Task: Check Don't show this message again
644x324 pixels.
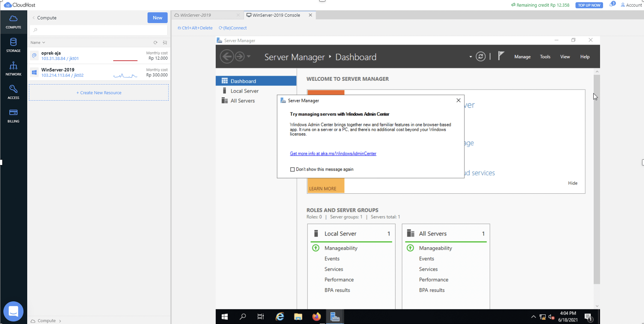Action: pyautogui.click(x=292, y=169)
